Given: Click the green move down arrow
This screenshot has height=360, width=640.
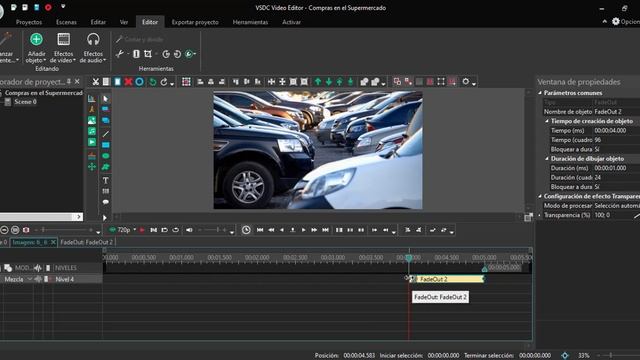Looking at the screenshot, I should click(x=329, y=82).
